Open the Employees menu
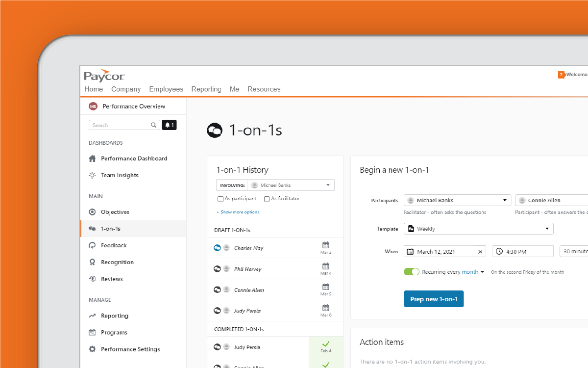Screen dimensions: 588x368 tap(166, 89)
